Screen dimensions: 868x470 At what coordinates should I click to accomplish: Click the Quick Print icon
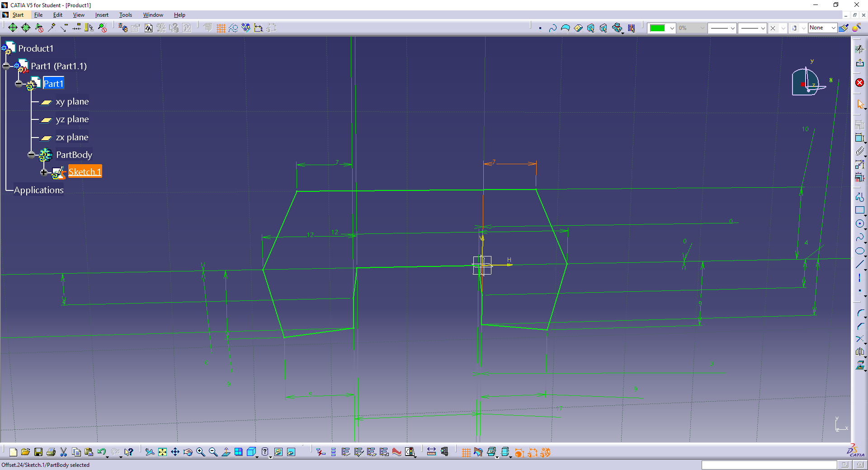tap(51, 452)
